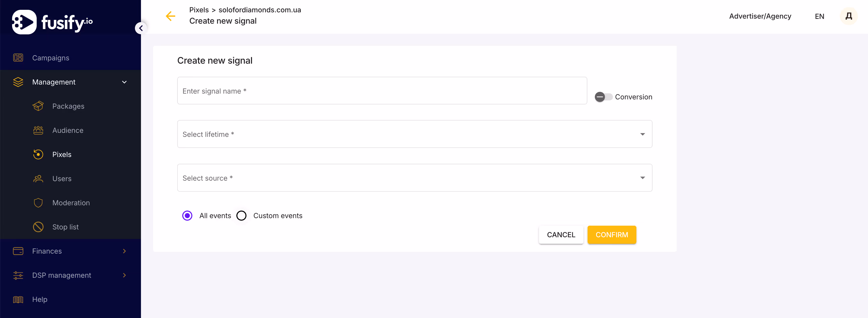Click the DSP management label

coord(62,275)
